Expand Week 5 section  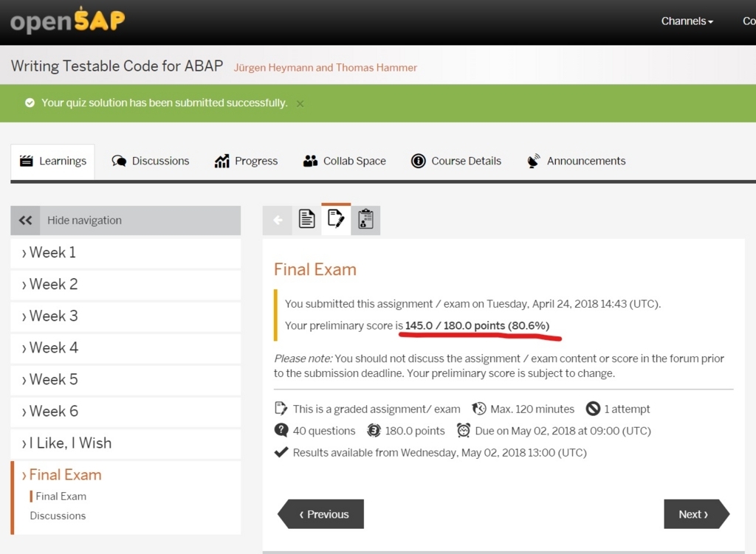[126, 380]
